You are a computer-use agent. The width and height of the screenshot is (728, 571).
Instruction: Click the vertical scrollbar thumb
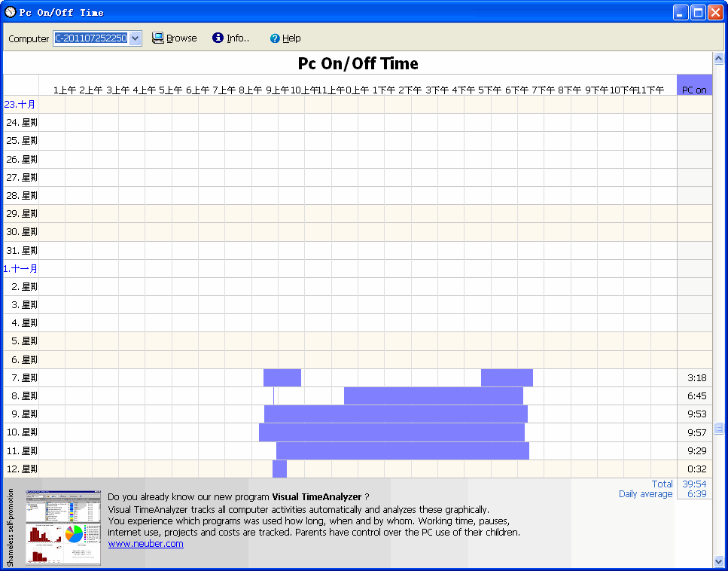(719, 428)
